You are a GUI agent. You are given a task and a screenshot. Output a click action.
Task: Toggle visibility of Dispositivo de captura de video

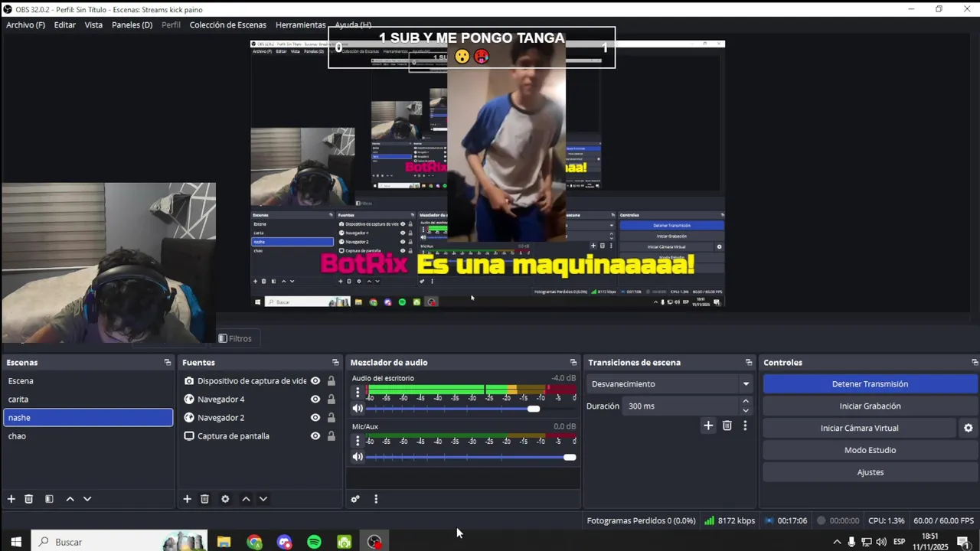pos(315,381)
